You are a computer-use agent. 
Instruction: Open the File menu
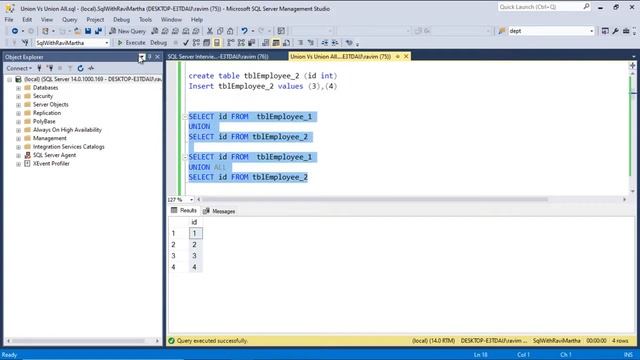[9, 20]
